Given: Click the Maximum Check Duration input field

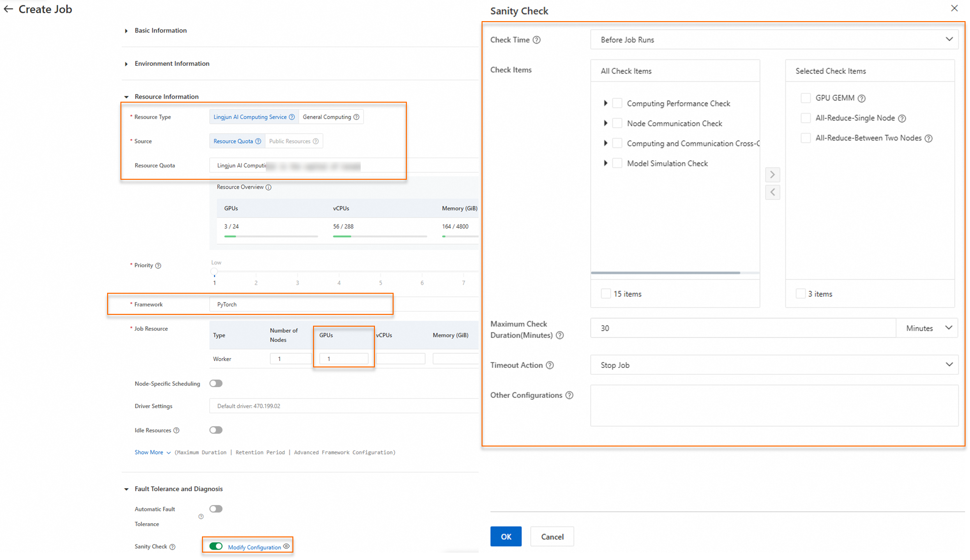Looking at the screenshot, I should point(742,328).
